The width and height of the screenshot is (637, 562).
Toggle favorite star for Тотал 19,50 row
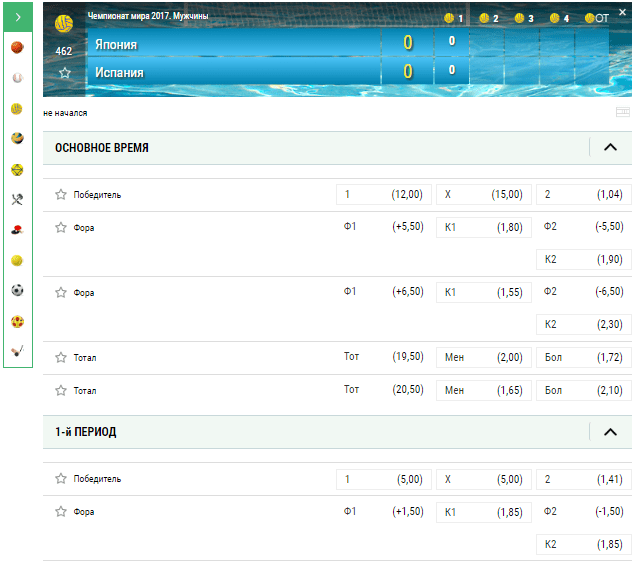pos(61,357)
